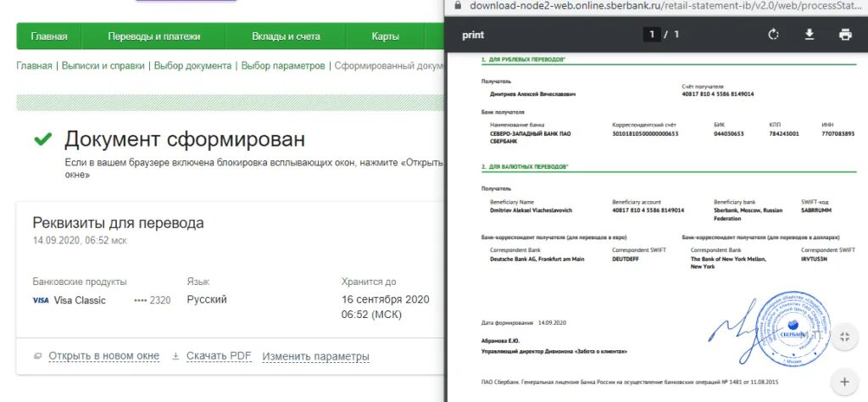The width and height of the screenshot is (868, 402).
Task: Print the PDF document
Action: pyautogui.click(x=845, y=34)
